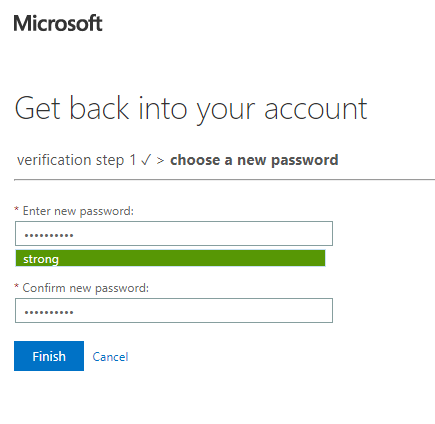This screenshot has width=435, height=424.
Task: Focus the Confirm new password field
Action: click(174, 310)
